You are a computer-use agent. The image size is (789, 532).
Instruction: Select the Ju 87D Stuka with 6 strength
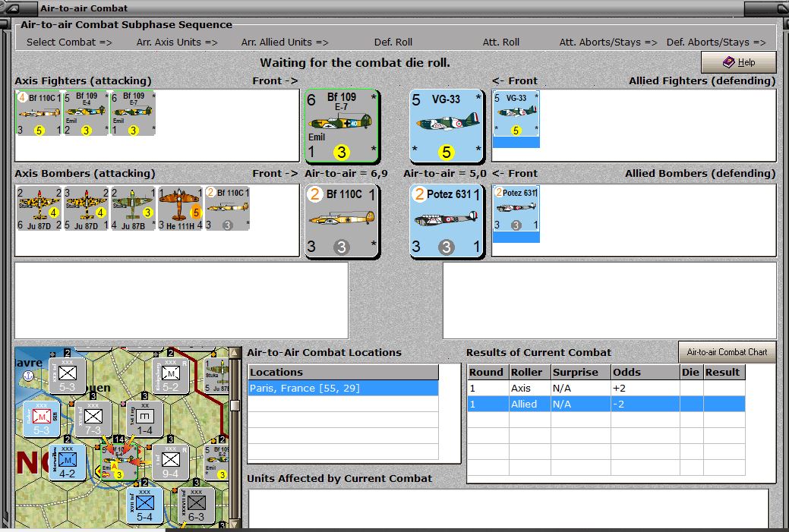tap(39, 209)
